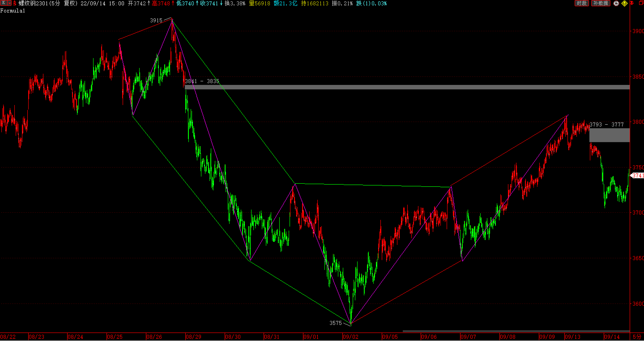The image size is (644, 341).
Task: Click the 振0.21% amplitude text
Action: pyautogui.click(x=342, y=4)
